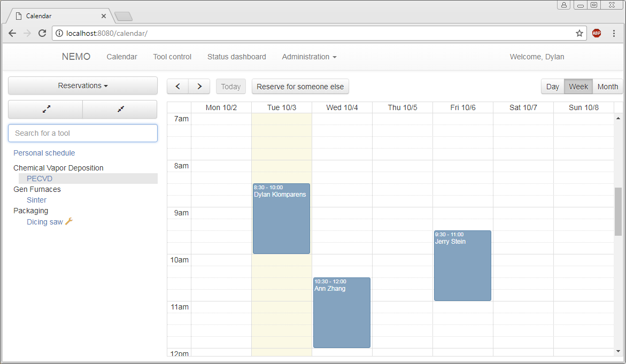
Task: Bookmark this page with the star icon
Action: 579,33
